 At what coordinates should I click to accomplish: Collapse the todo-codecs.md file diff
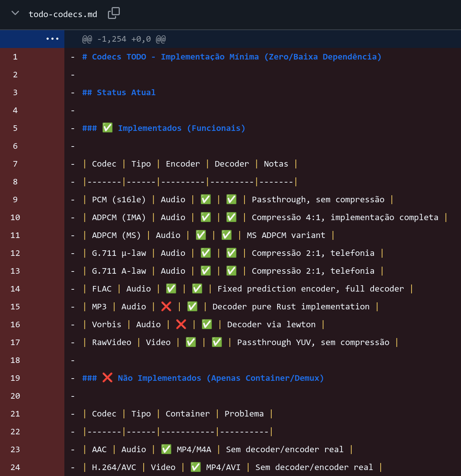[15, 13]
